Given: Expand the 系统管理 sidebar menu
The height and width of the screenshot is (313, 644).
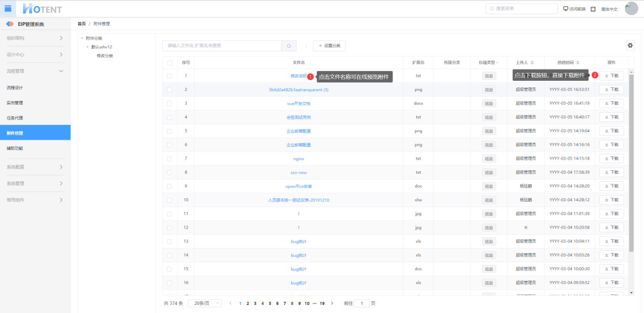Looking at the screenshot, I should (35, 183).
